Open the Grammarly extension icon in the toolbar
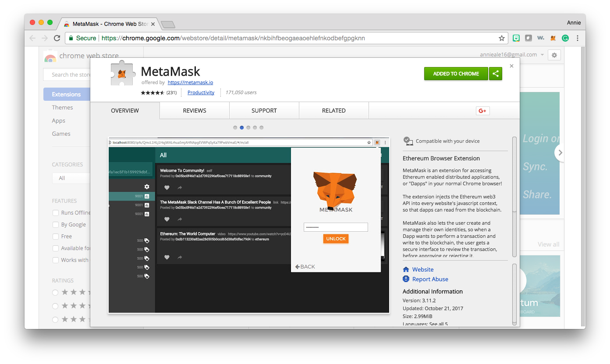 click(565, 38)
